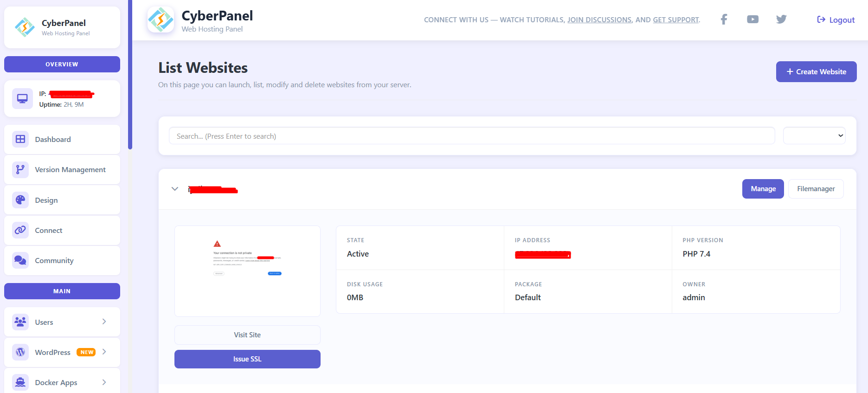This screenshot has width=868, height=393.
Task: Click the Design palette icon
Action: [20, 200]
